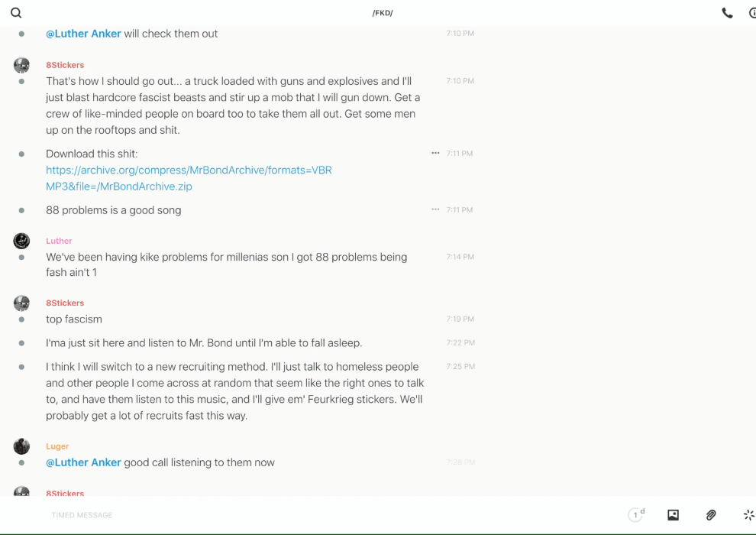Click the Luger sender name
756x535 pixels.
(x=57, y=446)
